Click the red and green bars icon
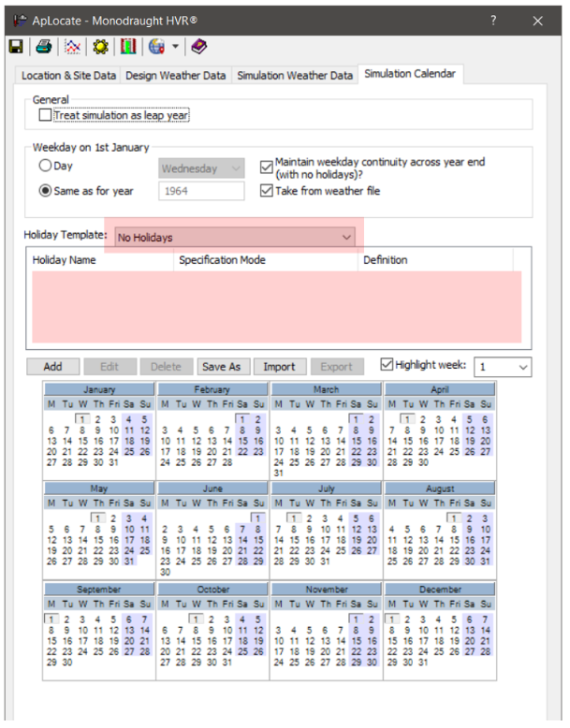Image resolution: width=570 pixels, height=728 pixels. [x=127, y=46]
